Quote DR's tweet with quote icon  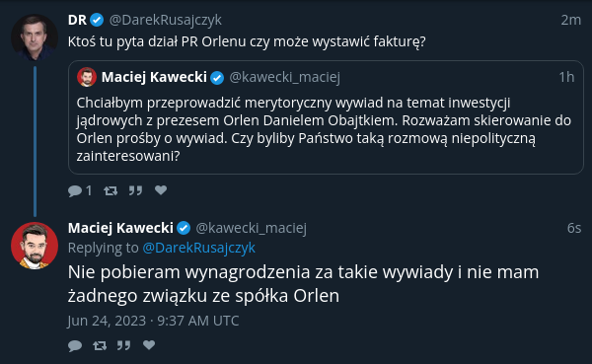pyautogui.click(x=135, y=190)
